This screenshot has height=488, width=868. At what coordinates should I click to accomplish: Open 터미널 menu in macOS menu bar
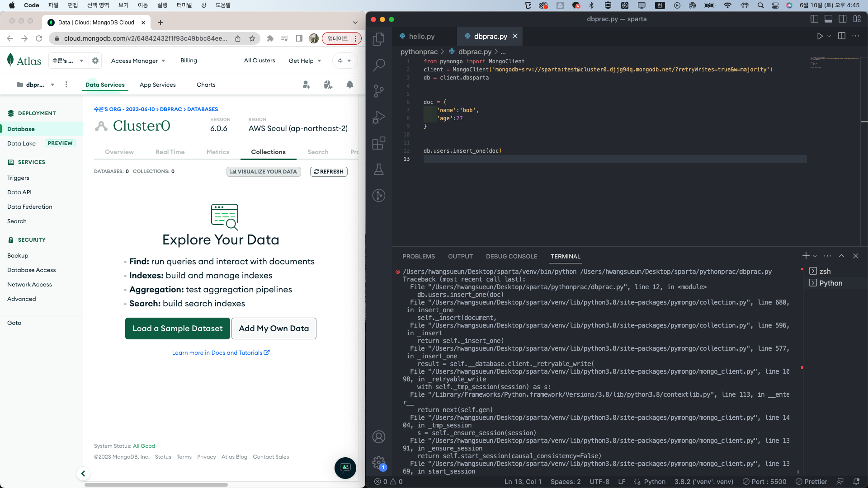(184, 5)
